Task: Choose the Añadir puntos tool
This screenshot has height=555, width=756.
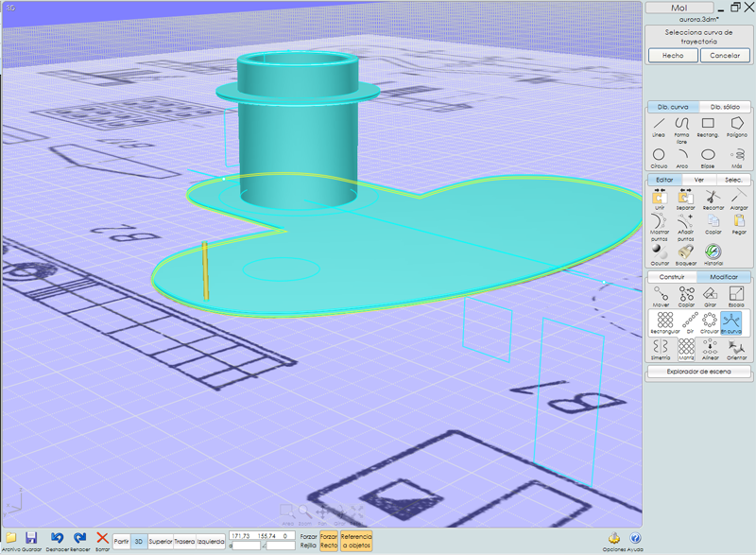Action: pos(685,227)
